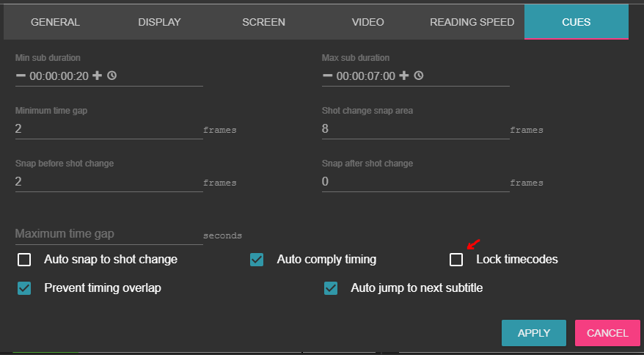Increase Max sub duration with plus icon
The width and height of the screenshot is (644, 355).
click(403, 76)
